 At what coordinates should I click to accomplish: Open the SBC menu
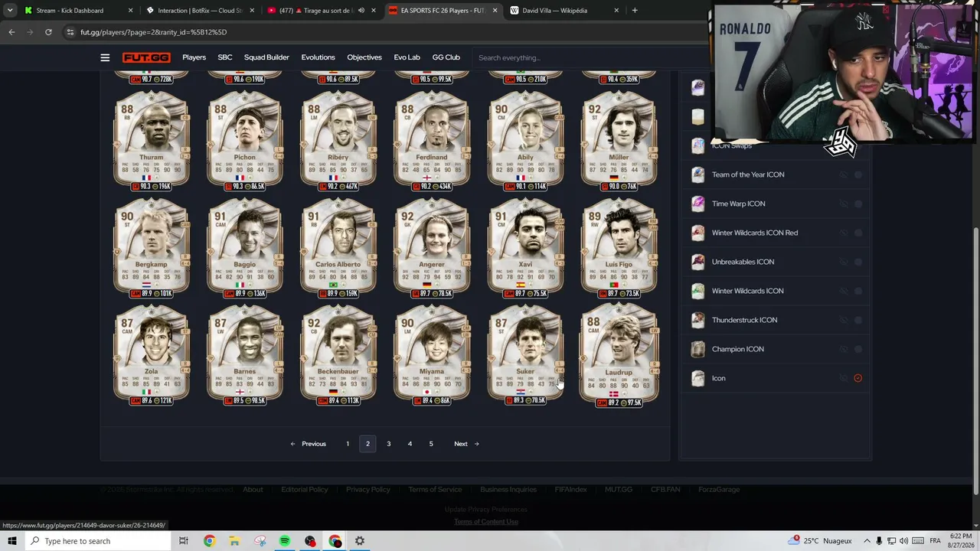tap(224, 57)
